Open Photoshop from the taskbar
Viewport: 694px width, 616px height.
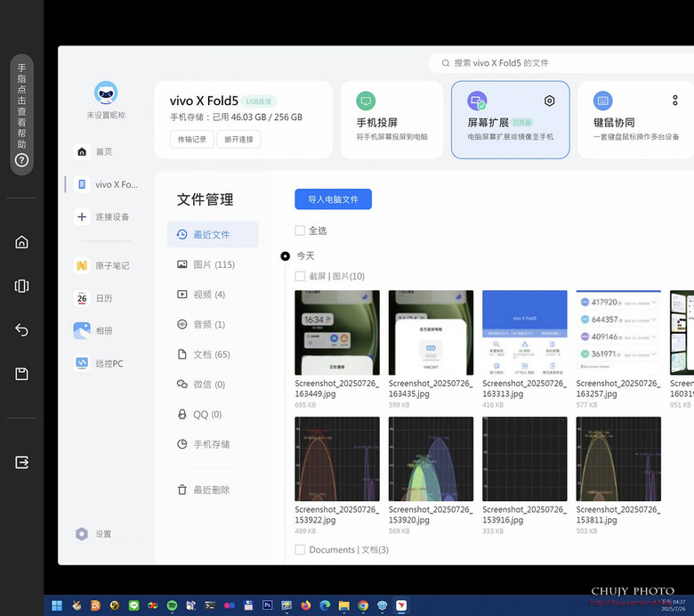coord(267,605)
